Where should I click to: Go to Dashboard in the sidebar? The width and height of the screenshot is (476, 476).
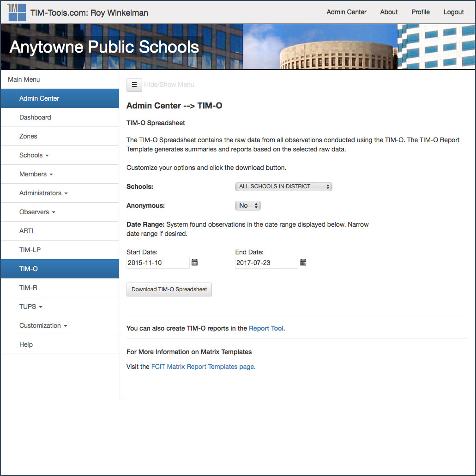coord(60,117)
